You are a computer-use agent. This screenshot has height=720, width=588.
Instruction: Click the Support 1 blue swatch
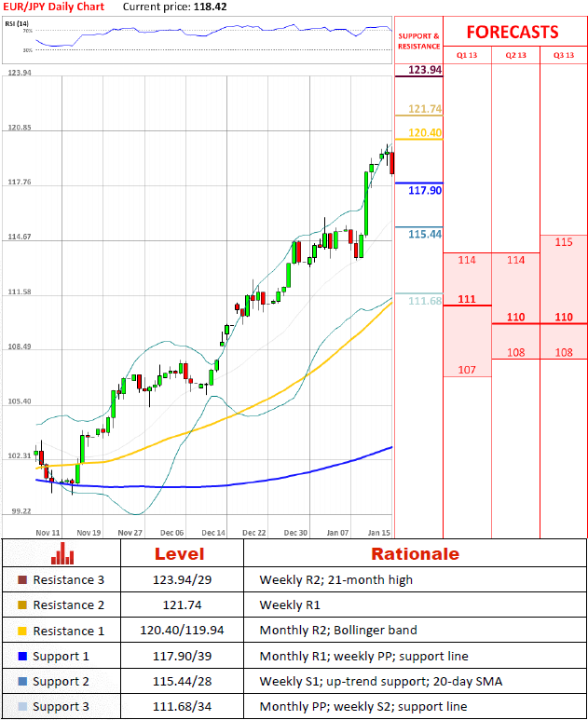pos(22,656)
